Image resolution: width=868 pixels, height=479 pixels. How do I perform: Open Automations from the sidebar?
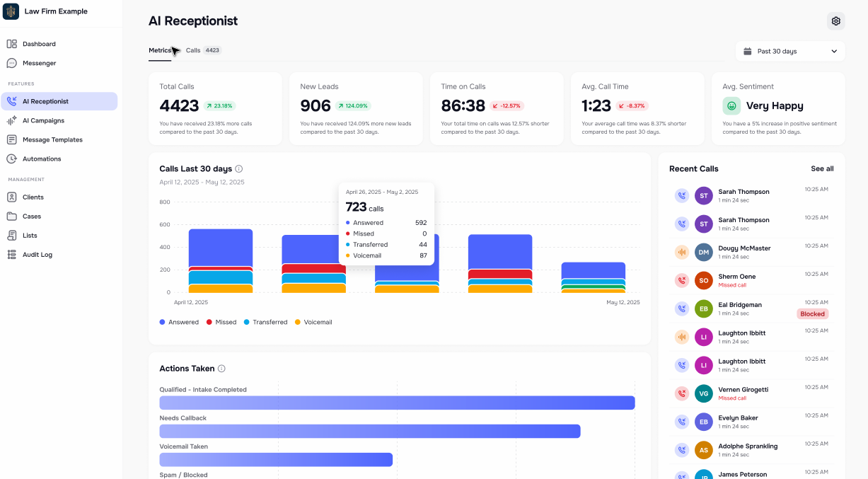pyautogui.click(x=12, y=158)
